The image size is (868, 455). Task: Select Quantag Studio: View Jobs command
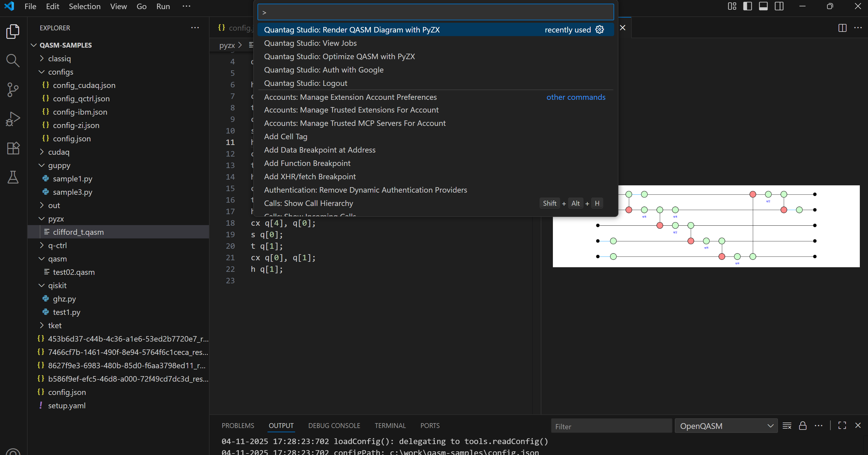coord(310,43)
